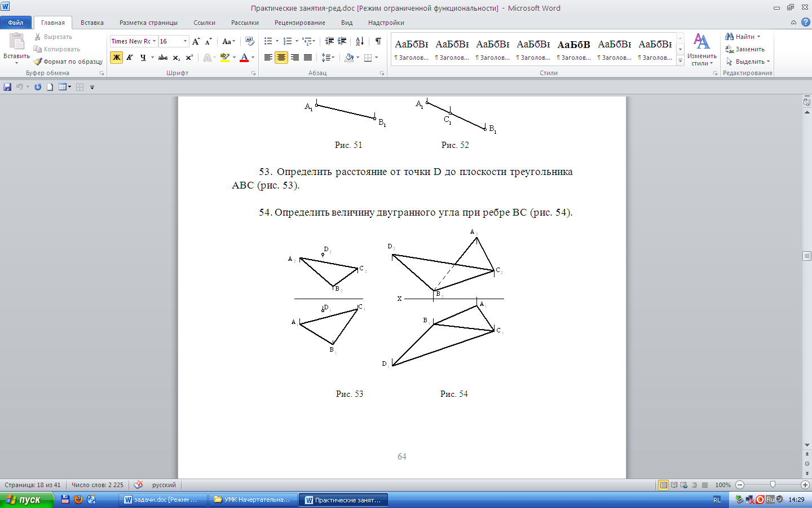The width and height of the screenshot is (812, 508).
Task: Click the пуск Start button
Action: 27,500
